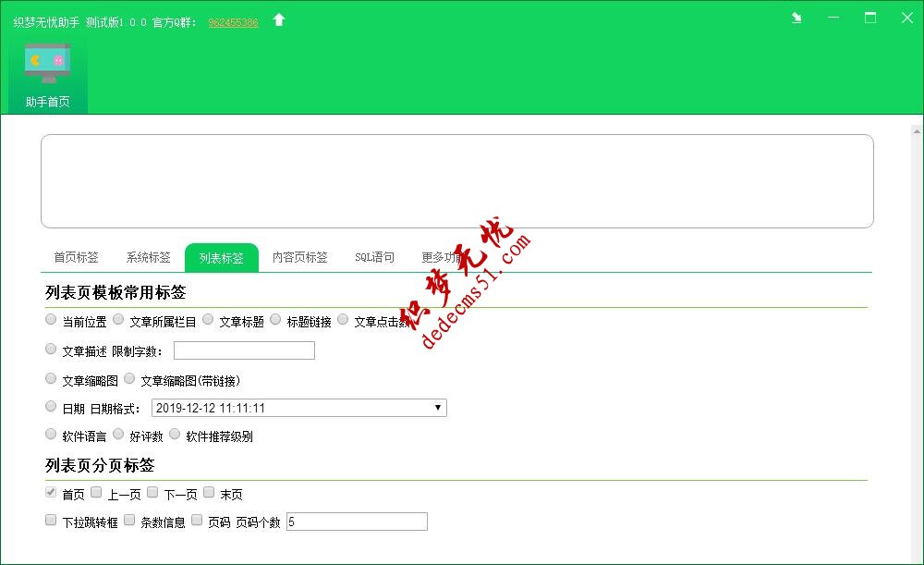This screenshot has height=565, width=924.
Task: Open the SQL语句 tab
Action: [x=374, y=257]
